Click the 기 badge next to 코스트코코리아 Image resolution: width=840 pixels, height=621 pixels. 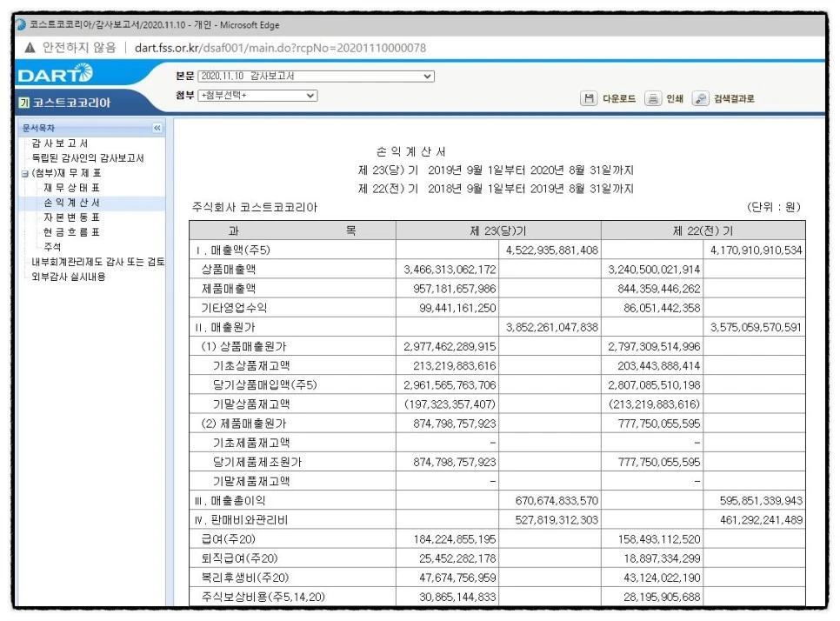tap(23, 103)
